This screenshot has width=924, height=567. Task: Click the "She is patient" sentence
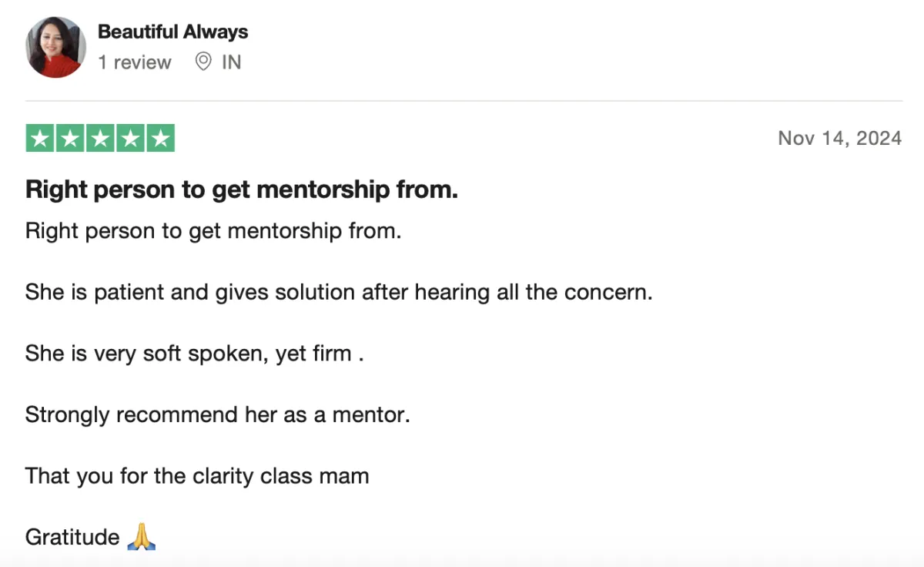pos(339,293)
